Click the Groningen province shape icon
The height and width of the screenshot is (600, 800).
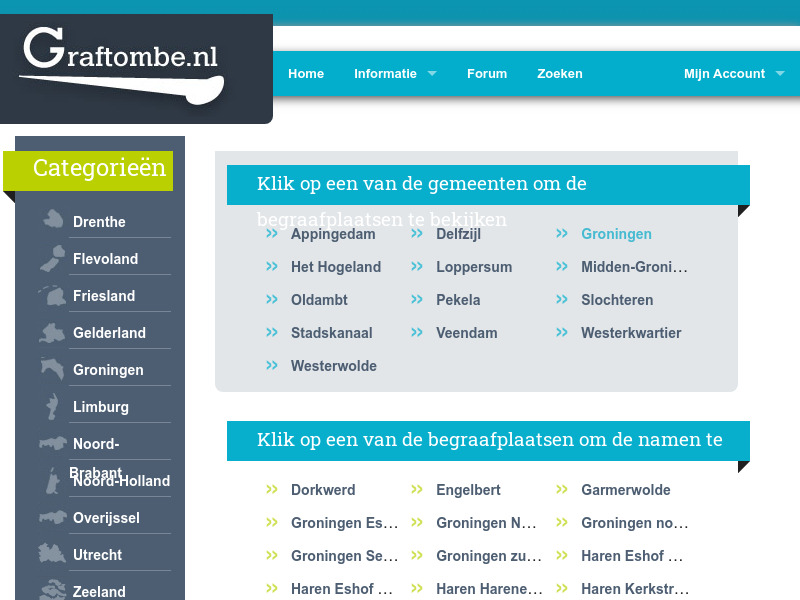[x=52, y=367]
